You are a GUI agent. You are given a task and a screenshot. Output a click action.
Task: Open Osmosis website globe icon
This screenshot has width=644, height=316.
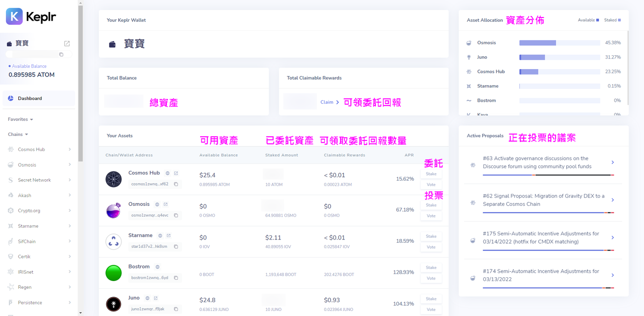[157, 204]
